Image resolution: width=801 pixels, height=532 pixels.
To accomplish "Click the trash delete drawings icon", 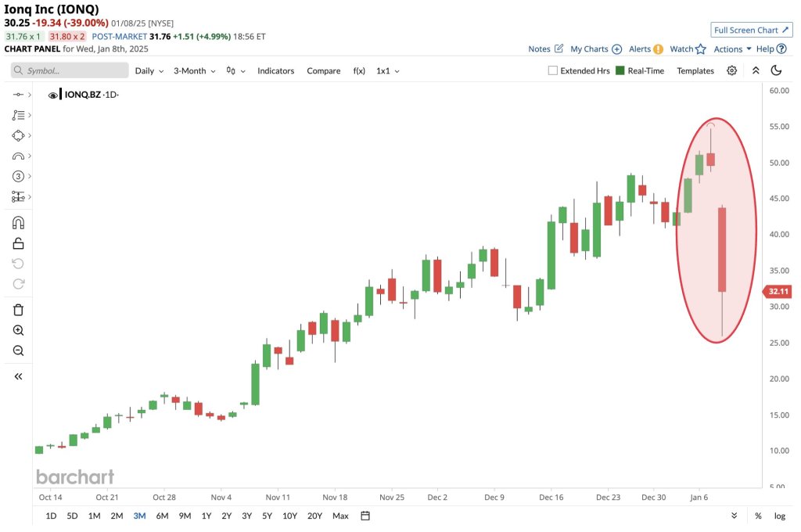I will pyautogui.click(x=19, y=310).
